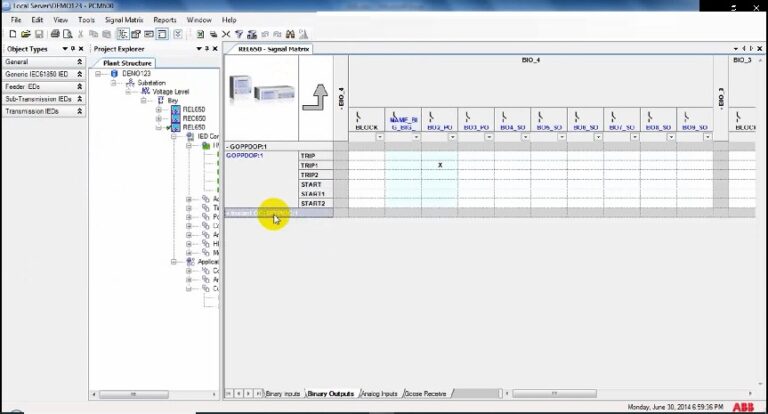Switch to the Goose Receive tab
The image size is (768, 414).
click(x=426, y=393)
